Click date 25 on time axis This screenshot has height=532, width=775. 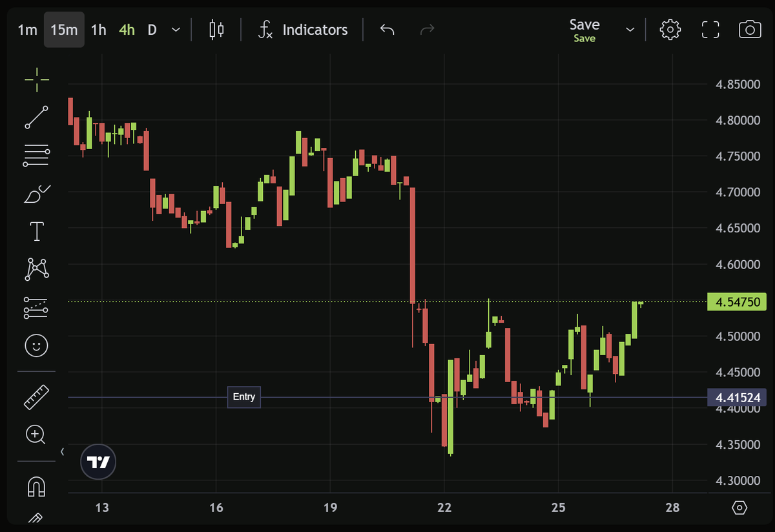coord(559,507)
